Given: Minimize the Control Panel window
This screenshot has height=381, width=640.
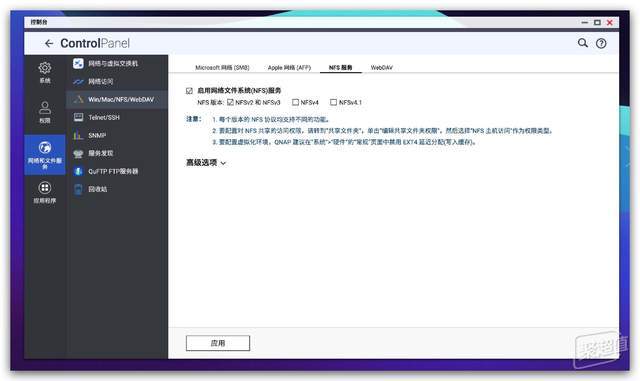Looking at the screenshot, I should click(x=584, y=22).
